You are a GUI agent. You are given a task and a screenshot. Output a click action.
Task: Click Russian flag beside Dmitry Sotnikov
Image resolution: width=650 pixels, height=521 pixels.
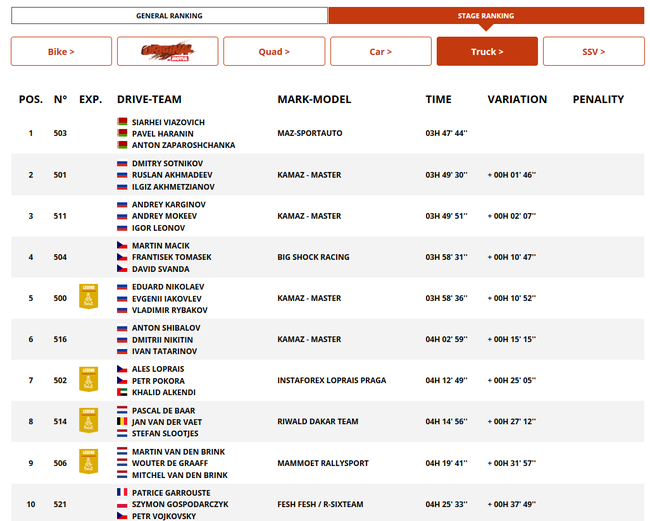(122, 163)
